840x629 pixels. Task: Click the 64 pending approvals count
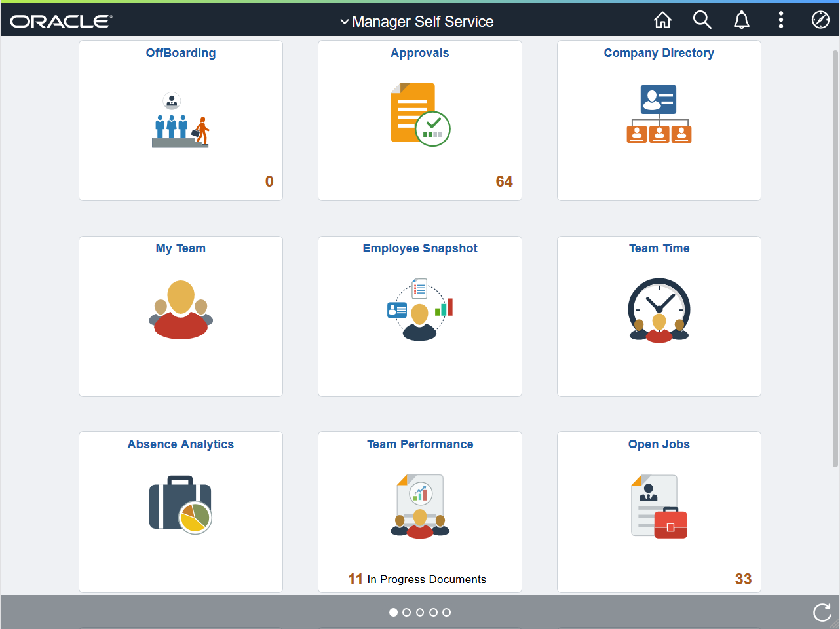click(504, 181)
